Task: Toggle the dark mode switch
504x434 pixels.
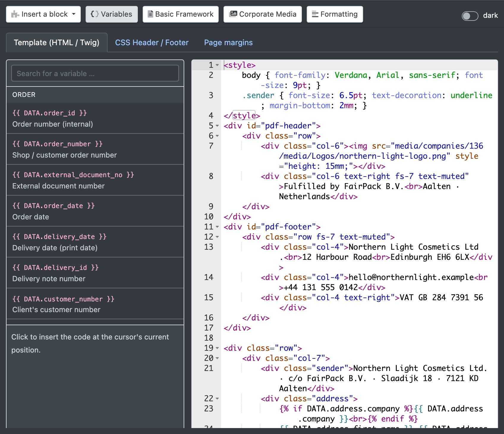Action: click(x=470, y=16)
